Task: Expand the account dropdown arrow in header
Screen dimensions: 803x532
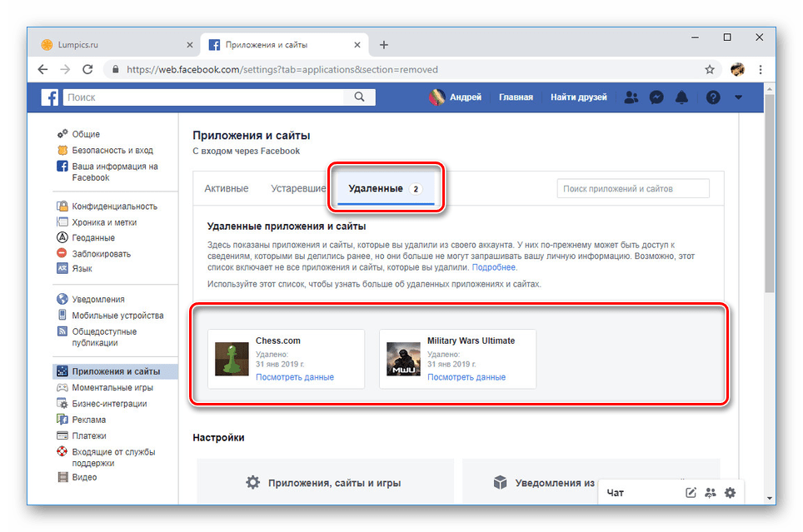Action: click(738, 97)
